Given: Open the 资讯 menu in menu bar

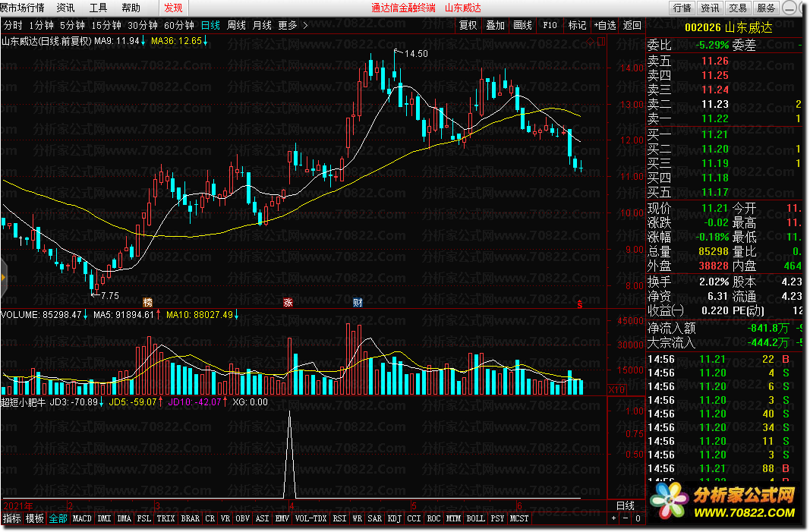Looking at the screenshot, I should point(65,8).
